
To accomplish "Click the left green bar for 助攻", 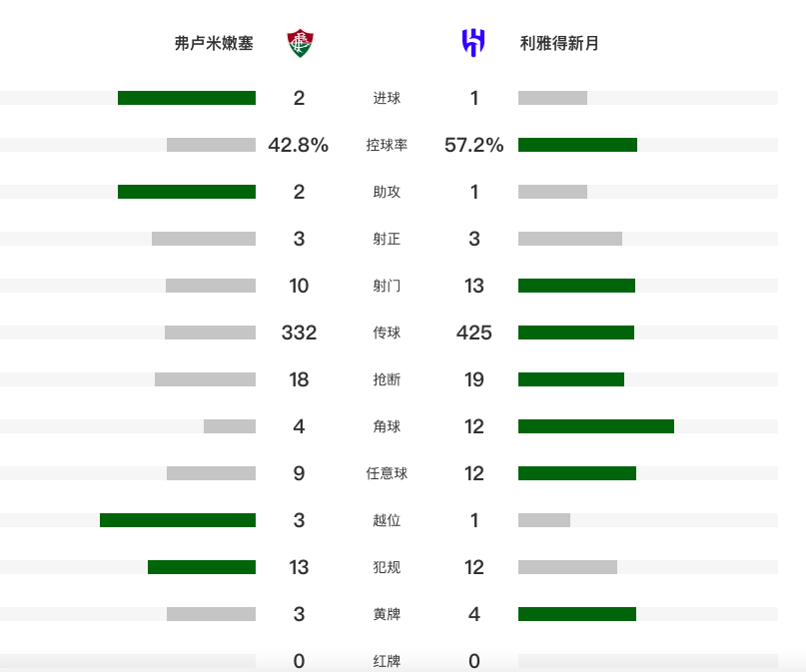I will pos(187,192).
